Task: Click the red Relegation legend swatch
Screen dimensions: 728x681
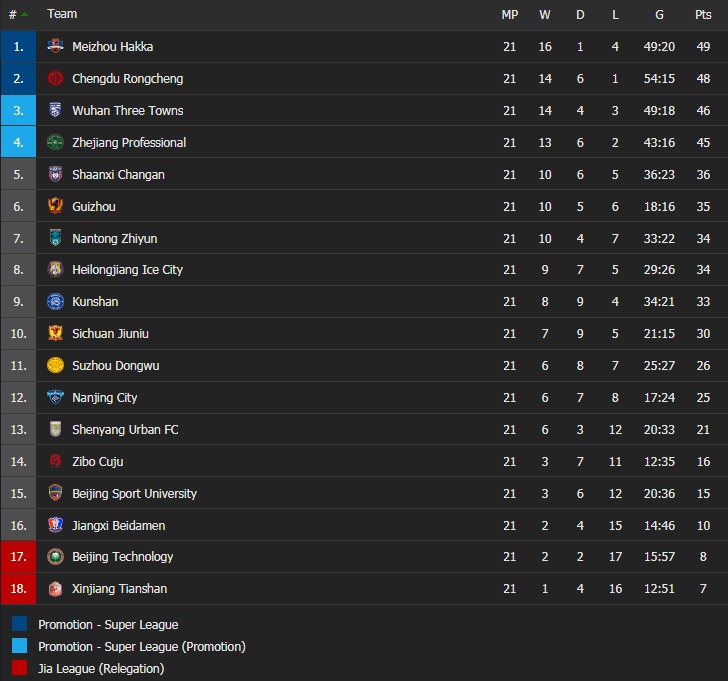Action: [20, 669]
